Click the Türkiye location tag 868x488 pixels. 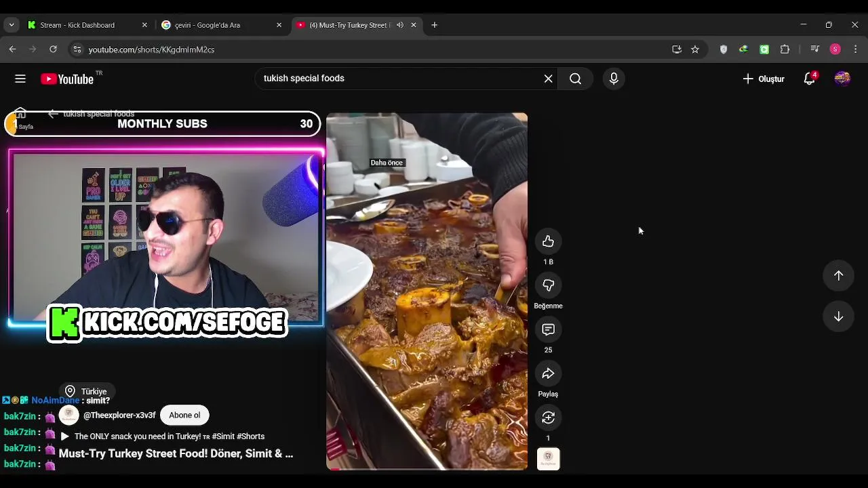87,392
